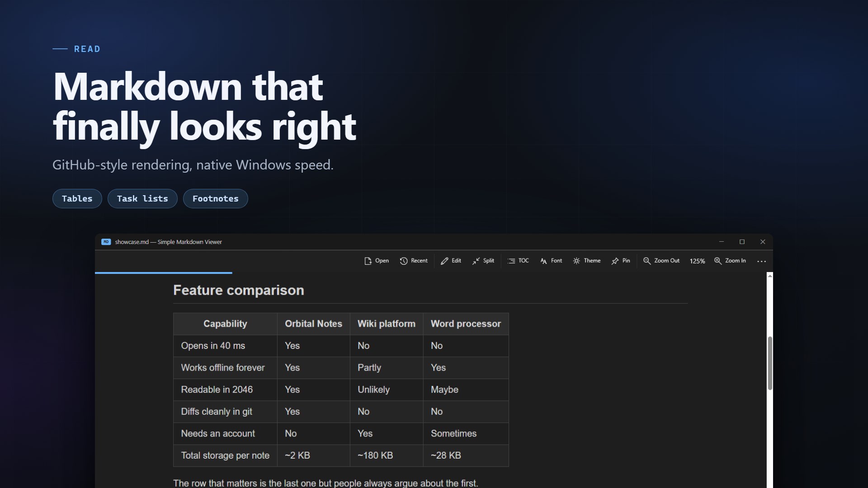Click the 'Needs an account' cell
The width and height of the screenshot is (868, 488).
tap(225, 433)
